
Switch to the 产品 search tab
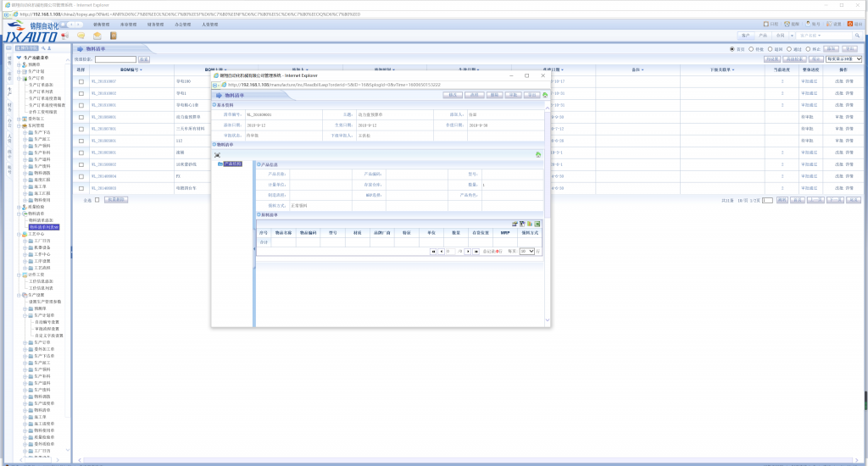tap(763, 36)
